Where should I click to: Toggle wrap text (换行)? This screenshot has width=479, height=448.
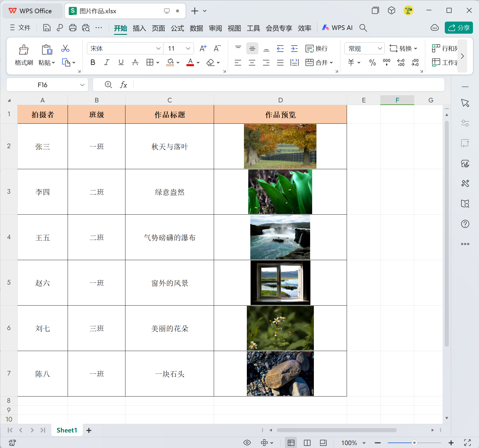point(316,49)
